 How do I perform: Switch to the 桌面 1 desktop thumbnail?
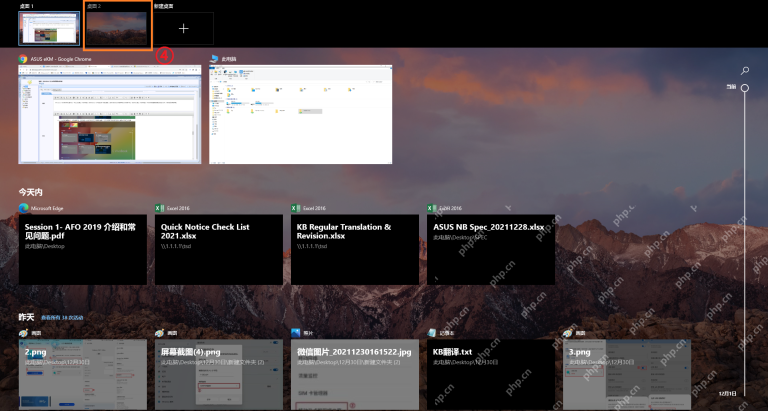pyautogui.click(x=49, y=28)
